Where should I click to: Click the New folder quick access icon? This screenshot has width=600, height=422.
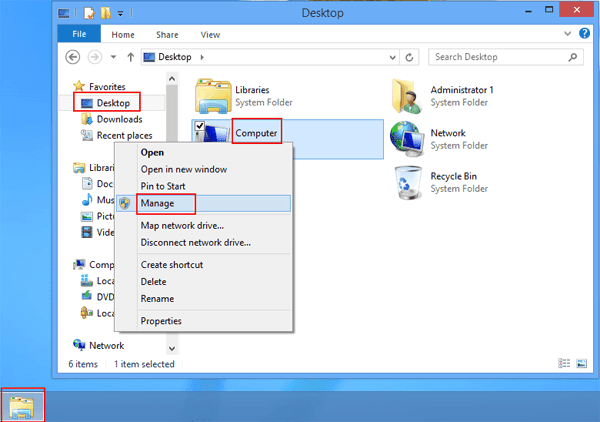click(x=105, y=13)
